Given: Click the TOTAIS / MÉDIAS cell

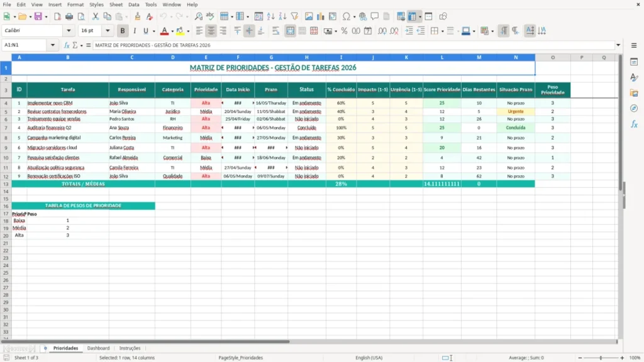Looking at the screenshot, I should (83, 184).
